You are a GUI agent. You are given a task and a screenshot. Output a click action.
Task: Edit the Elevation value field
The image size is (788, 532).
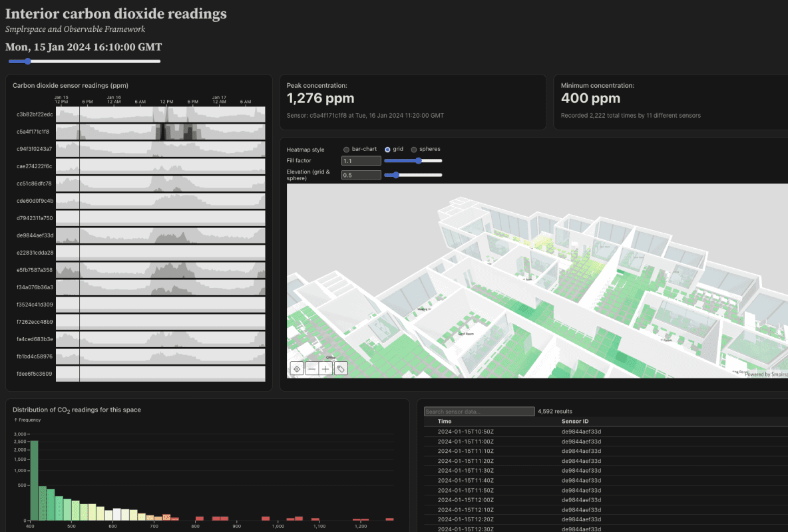point(361,174)
